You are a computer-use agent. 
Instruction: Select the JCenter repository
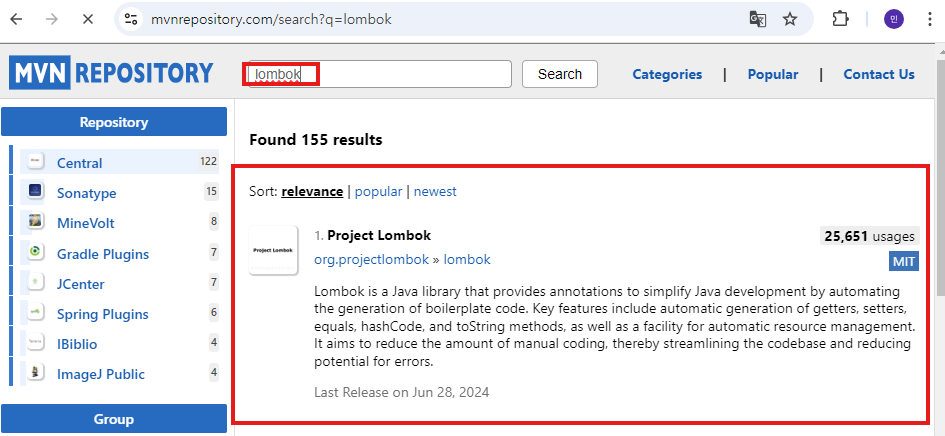[81, 284]
